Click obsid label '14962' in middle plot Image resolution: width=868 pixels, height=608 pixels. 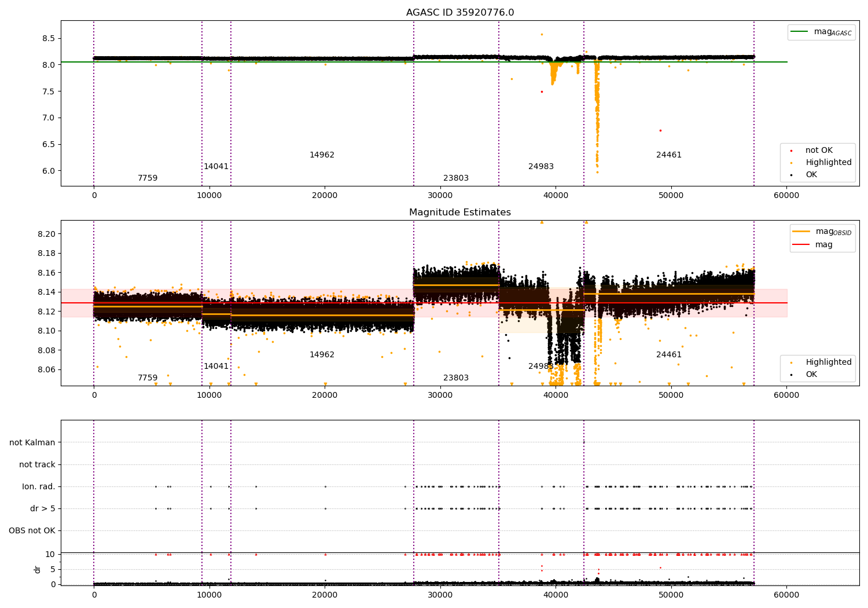[322, 355]
